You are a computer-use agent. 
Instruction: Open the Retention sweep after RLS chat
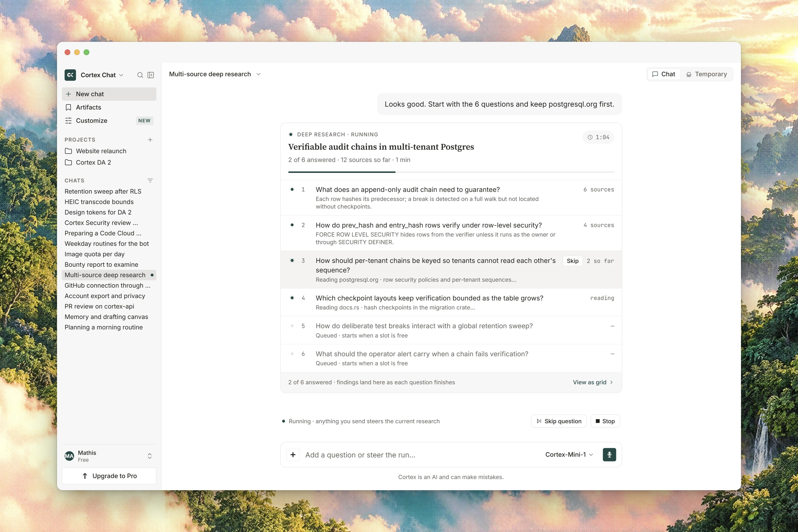tap(109, 191)
